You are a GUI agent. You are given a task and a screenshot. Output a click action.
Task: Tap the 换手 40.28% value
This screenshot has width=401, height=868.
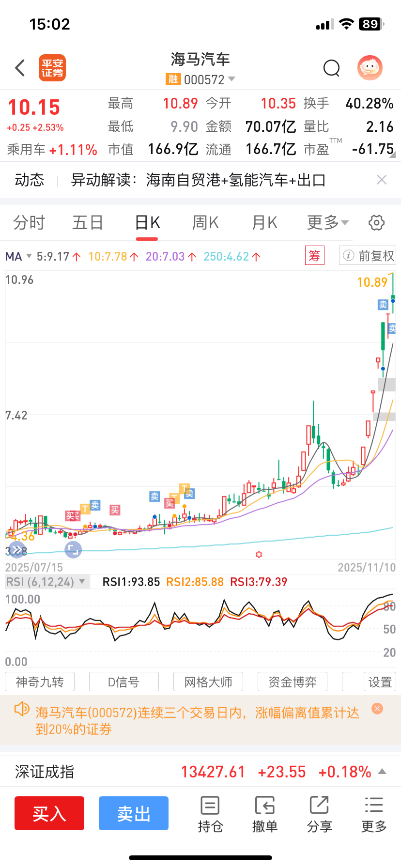[369, 103]
